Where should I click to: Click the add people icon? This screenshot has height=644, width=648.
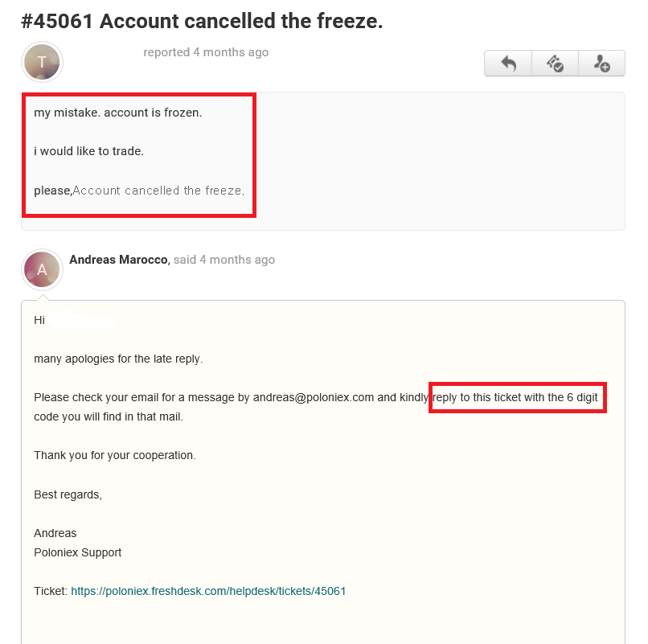[x=601, y=64]
